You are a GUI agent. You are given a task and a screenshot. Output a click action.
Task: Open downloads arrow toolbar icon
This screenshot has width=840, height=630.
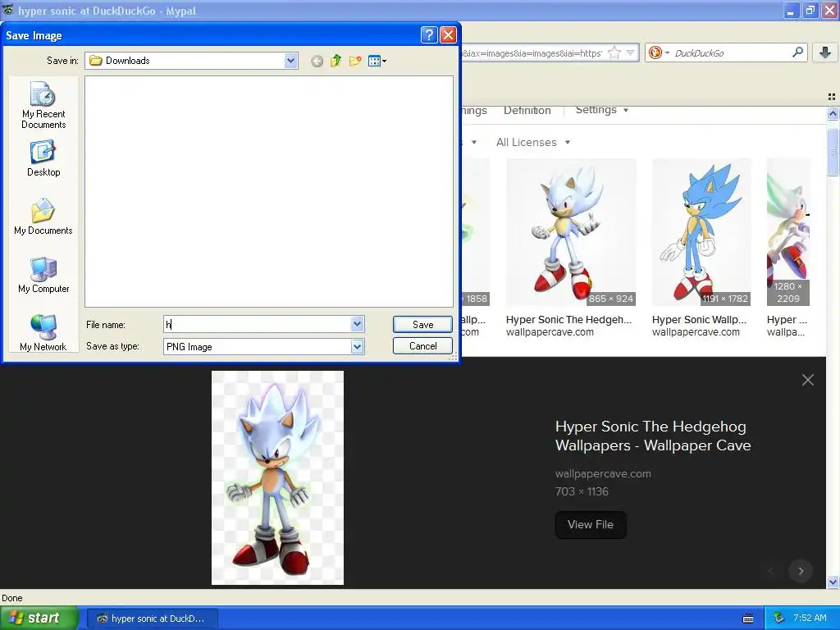(825, 52)
